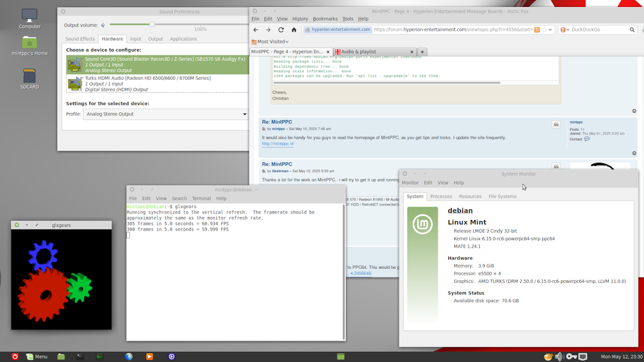Quote the mintppc post from 7:48 am

pyautogui.click(x=556, y=124)
